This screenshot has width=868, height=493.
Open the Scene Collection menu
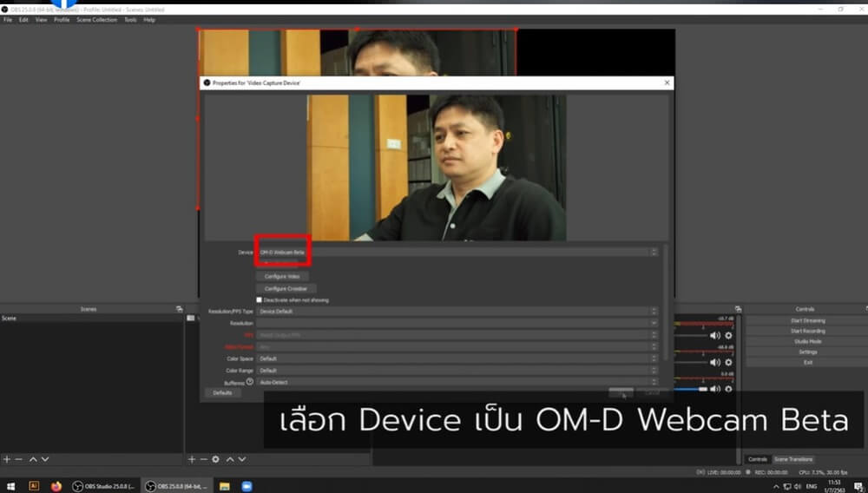tap(96, 19)
